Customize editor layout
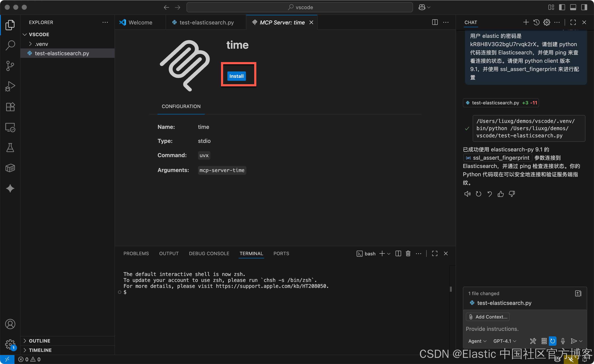594x364 pixels. point(551,7)
